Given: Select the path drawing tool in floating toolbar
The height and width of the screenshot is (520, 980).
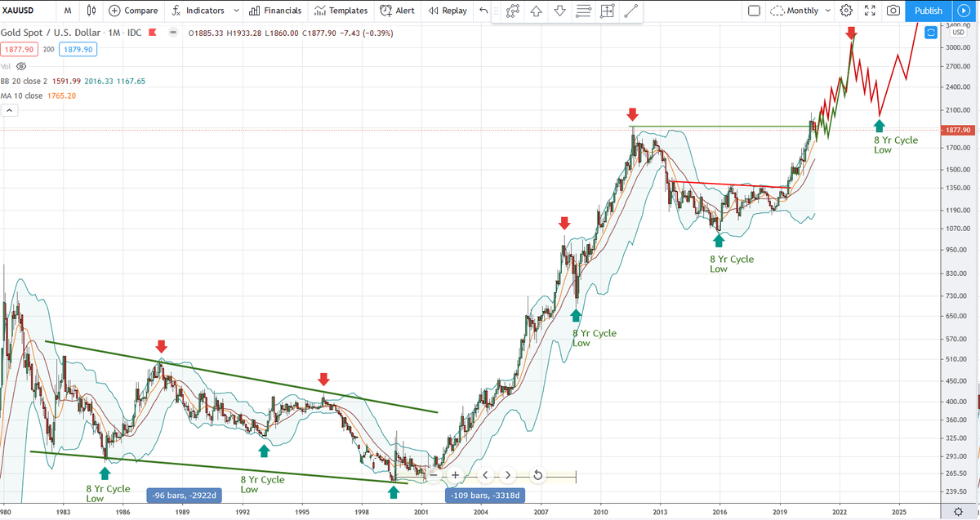Looking at the screenshot, I should click(x=513, y=11).
